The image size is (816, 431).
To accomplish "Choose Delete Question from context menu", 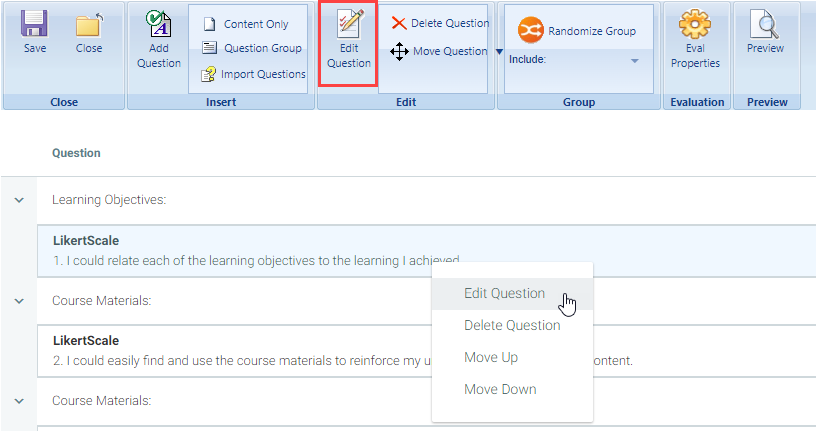I will 512,326.
